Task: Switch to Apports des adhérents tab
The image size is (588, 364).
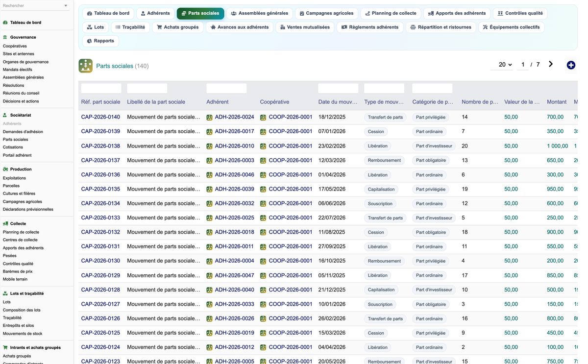Action: (x=457, y=13)
